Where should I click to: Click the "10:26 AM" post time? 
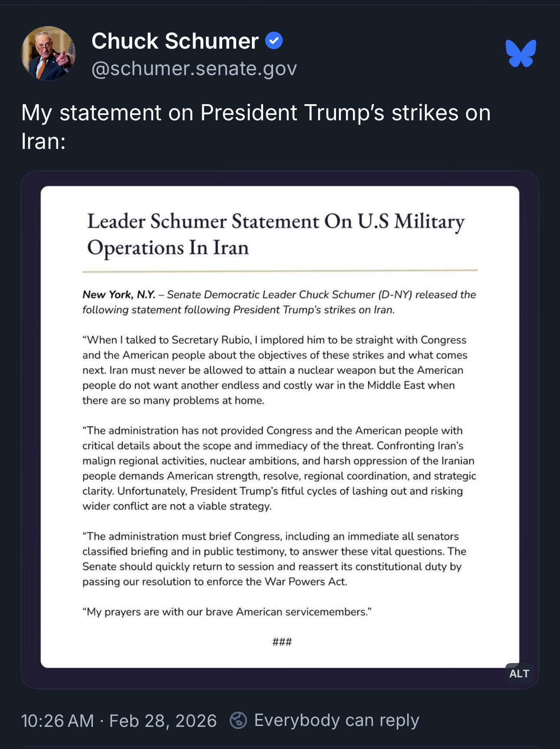coord(57,721)
